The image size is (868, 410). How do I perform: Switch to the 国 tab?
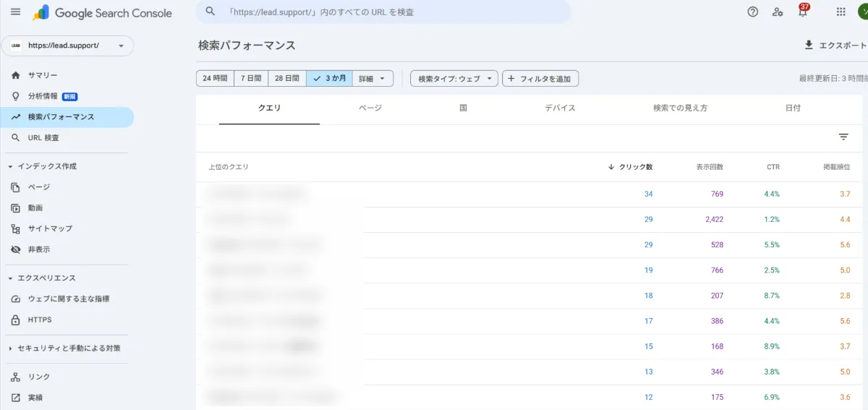(x=463, y=108)
